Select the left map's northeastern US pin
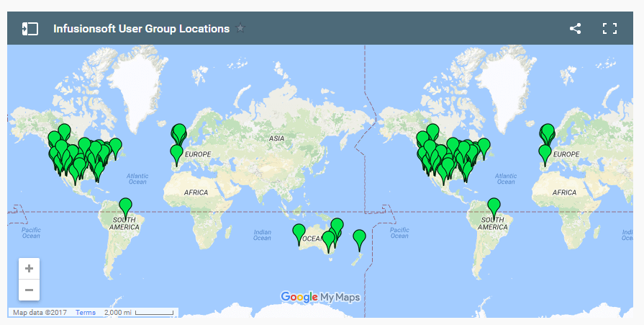644x325 pixels. pyautogui.click(x=115, y=147)
